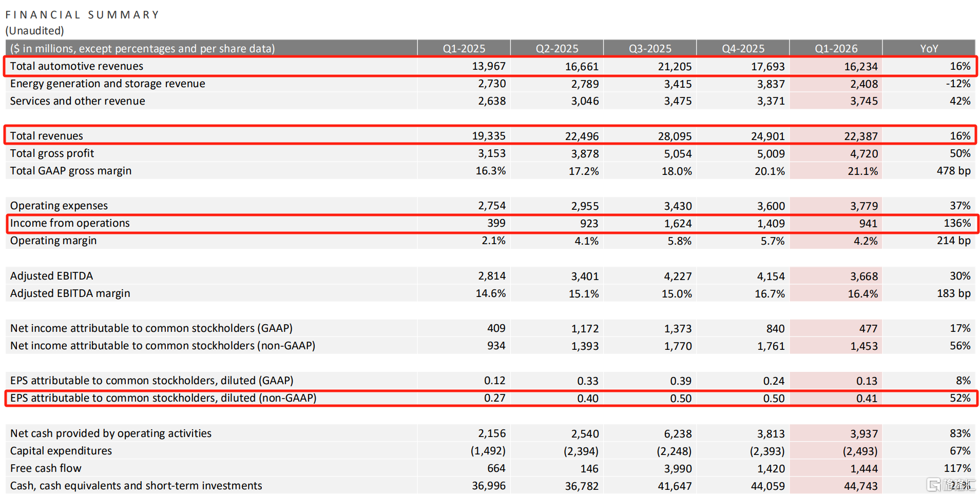Click the Q3-2025 column header

pos(650,48)
